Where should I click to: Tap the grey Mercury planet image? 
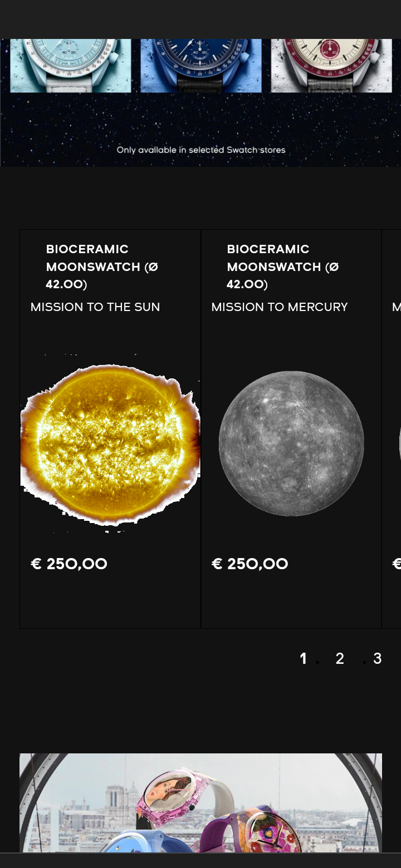click(x=291, y=443)
